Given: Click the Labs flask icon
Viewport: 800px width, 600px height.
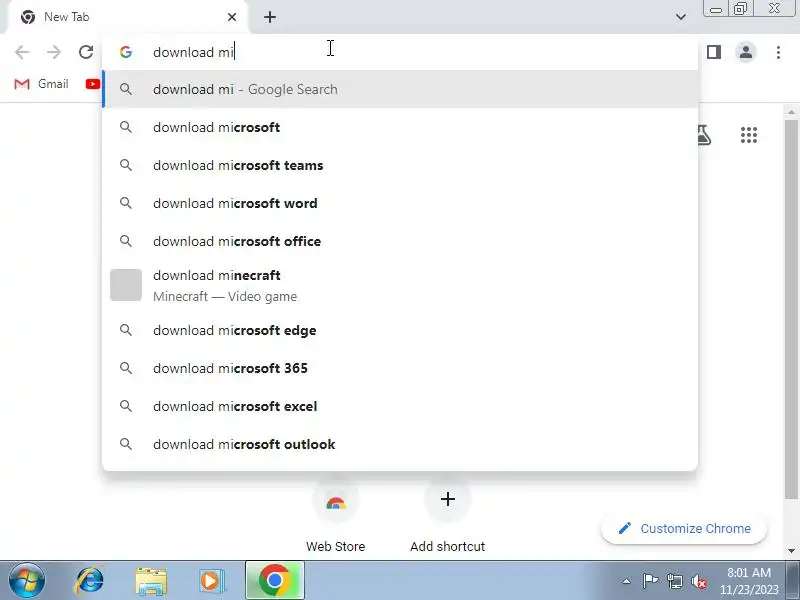Looking at the screenshot, I should [703, 135].
